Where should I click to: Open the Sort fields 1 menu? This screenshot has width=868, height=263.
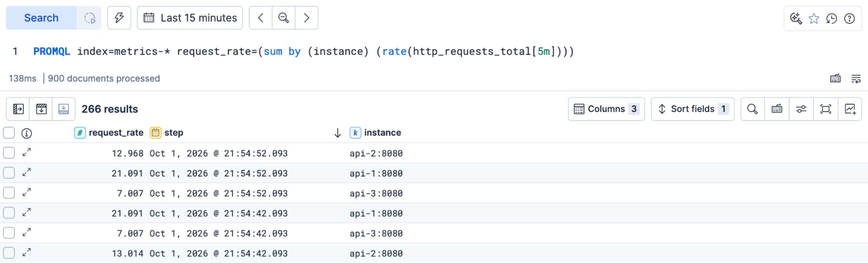coord(693,109)
